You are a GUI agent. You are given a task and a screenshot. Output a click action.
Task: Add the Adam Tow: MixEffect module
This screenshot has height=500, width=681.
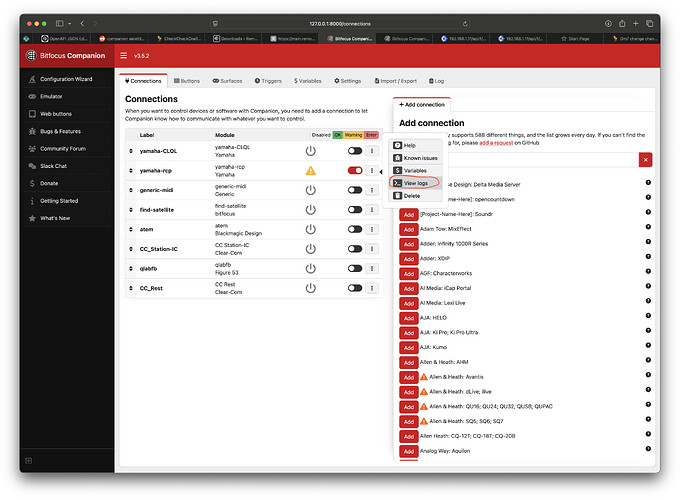coord(409,229)
